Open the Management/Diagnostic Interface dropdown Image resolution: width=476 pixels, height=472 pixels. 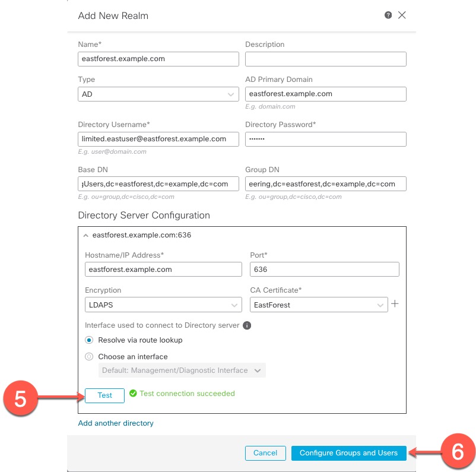pyautogui.click(x=182, y=370)
